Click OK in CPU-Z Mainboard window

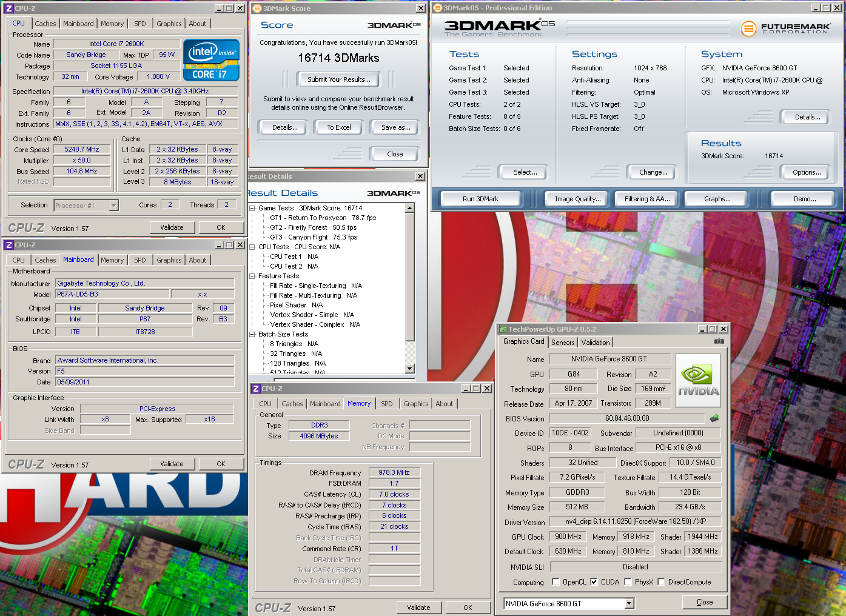tap(221, 464)
